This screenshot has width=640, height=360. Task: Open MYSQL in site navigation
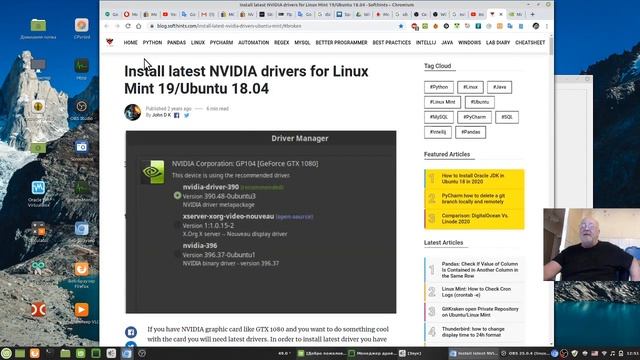(x=302, y=42)
